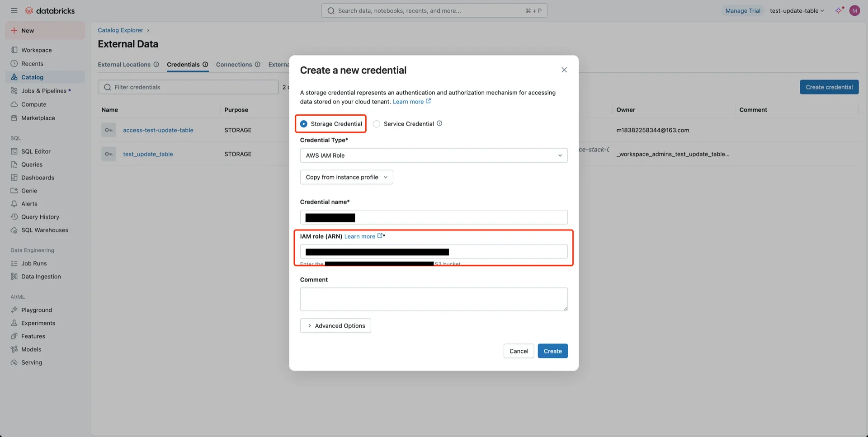Open Catalog in the sidebar
This screenshot has width=868, height=437.
coord(45,77)
